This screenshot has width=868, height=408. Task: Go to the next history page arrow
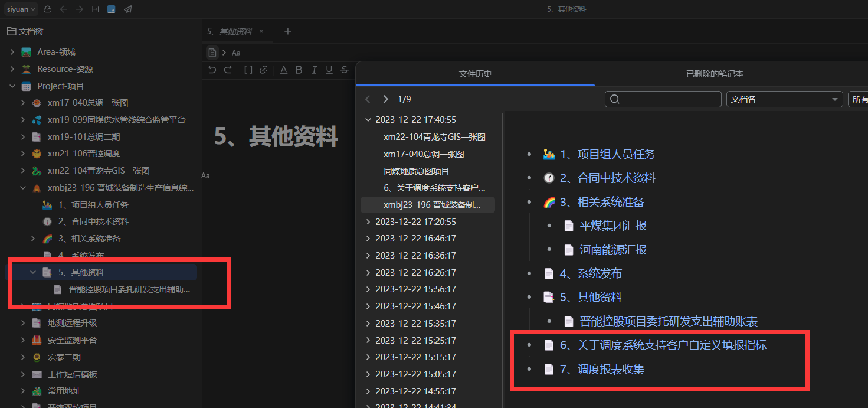tap(386, 99)
